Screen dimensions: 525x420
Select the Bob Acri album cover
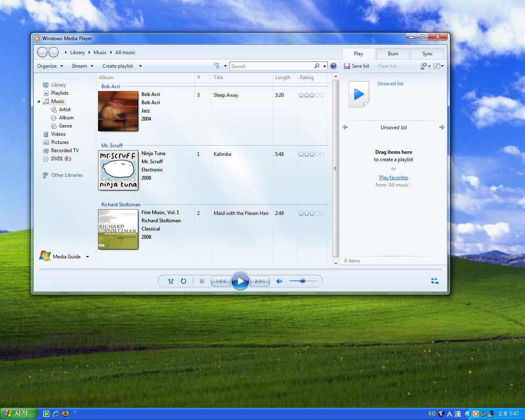pos(118,111)
